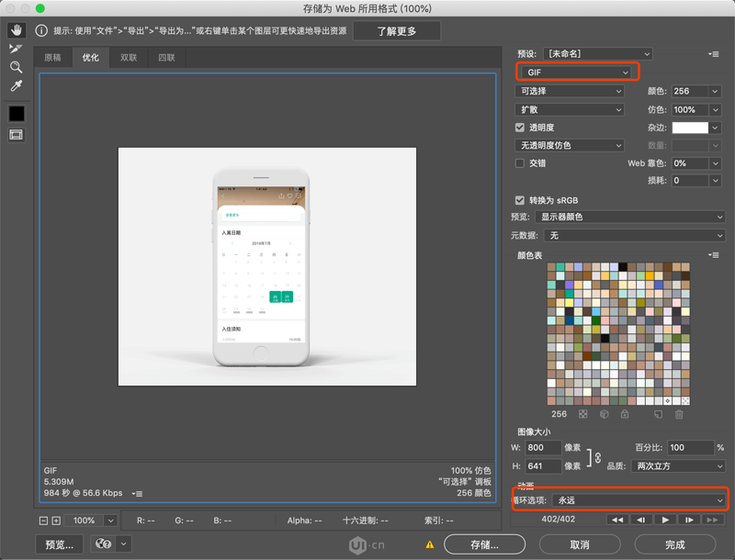Screen dimensions: 735x560
Task: Click the phone mockup preview image
Action: coord(266,266)
